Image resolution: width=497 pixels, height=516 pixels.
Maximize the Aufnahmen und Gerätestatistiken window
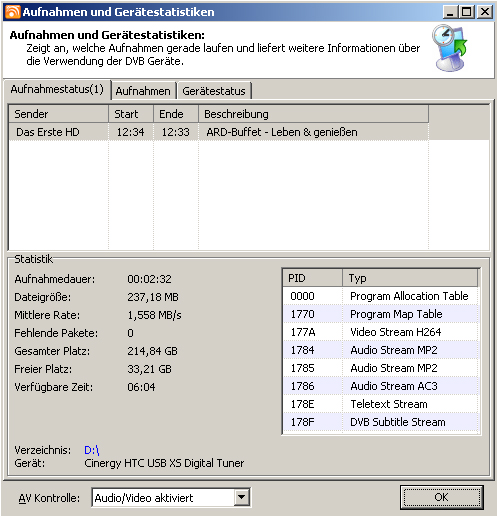click(467, 12)
